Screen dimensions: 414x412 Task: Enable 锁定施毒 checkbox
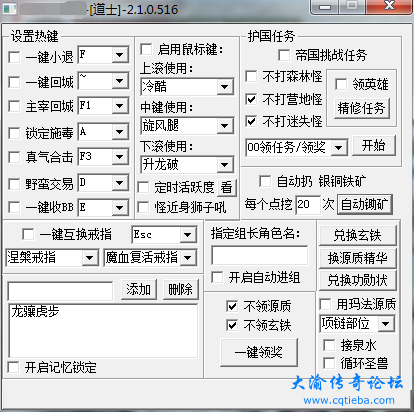point(14,133)
